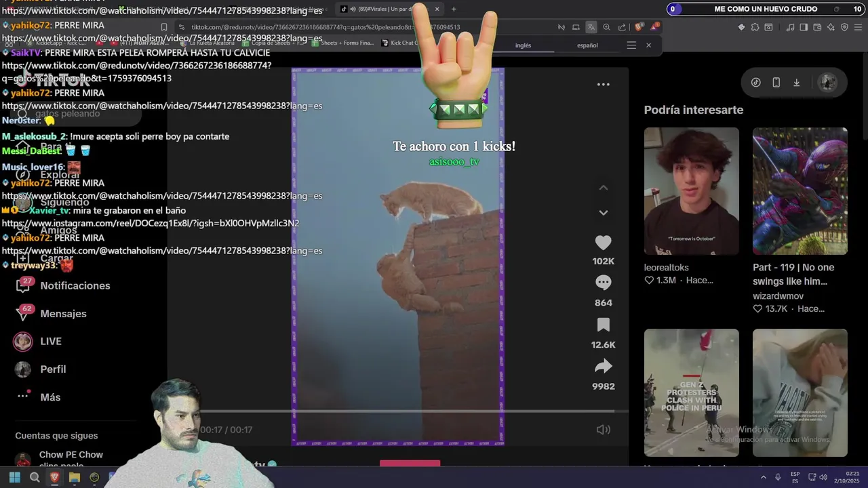Click the taskbar microphone icon
Screen dimensions: 868x488
(x=778, y=478)
